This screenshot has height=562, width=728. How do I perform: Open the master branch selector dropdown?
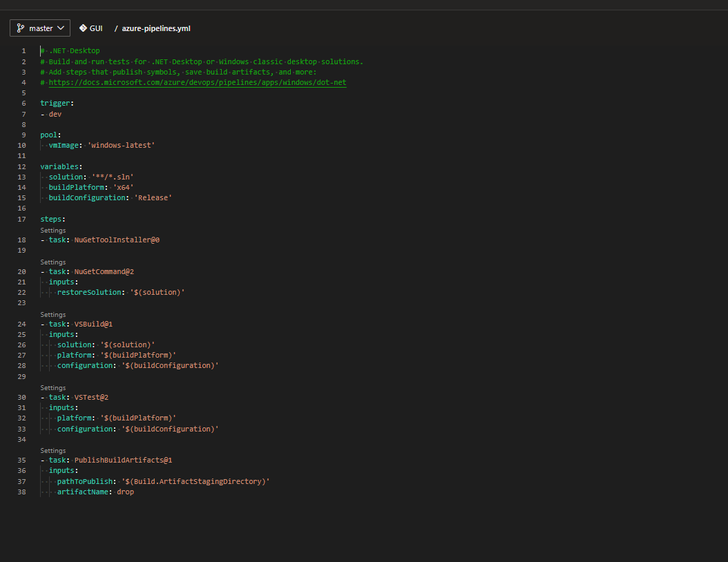click(x=40, y=28)
